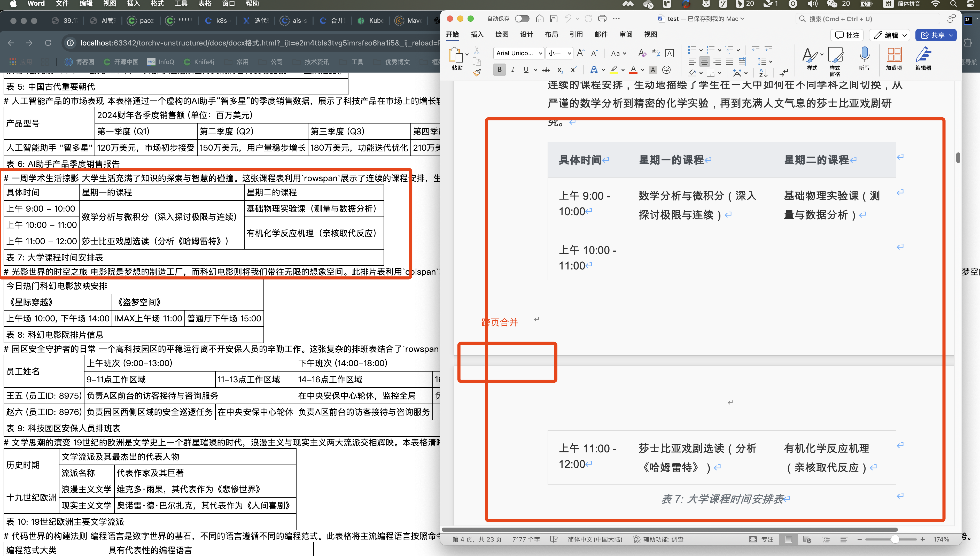Image resolution: width=980 pixels, height=556 pixels.
Task: Apply strikethrough formatting icon
Action: coord(546,70)
